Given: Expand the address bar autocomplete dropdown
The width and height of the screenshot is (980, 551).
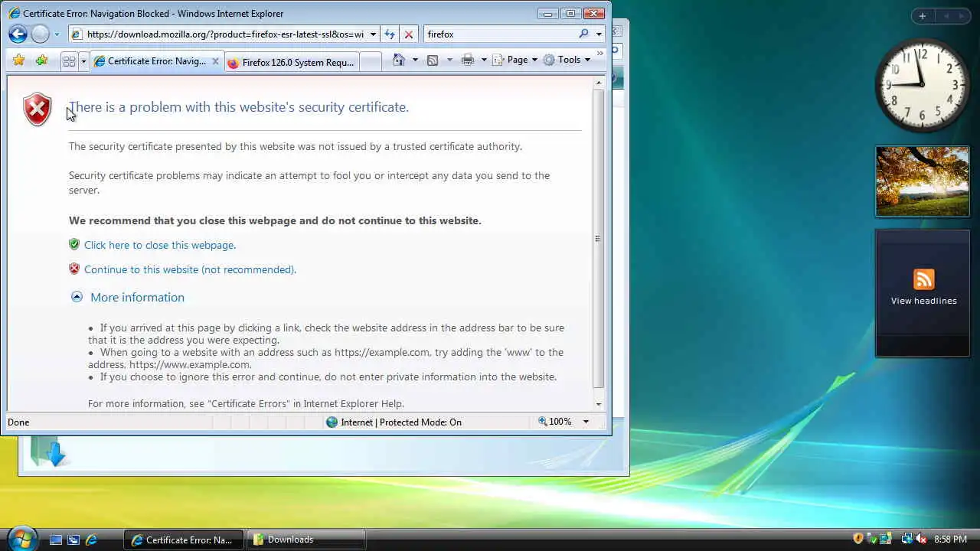Looking at the screenshot, I should pyautogui.click(x=373, y=34).
